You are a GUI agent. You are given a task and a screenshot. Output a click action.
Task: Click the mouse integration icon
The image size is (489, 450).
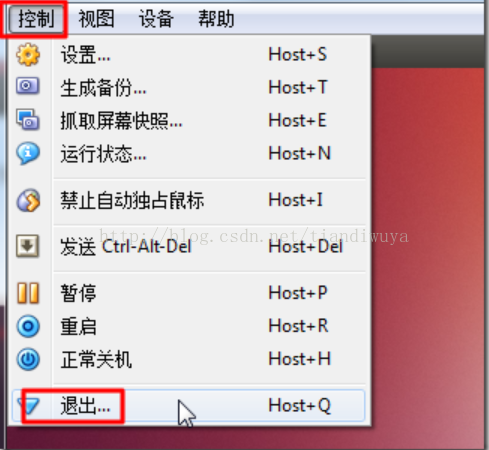pyautogui.click(x=28, y=200)
